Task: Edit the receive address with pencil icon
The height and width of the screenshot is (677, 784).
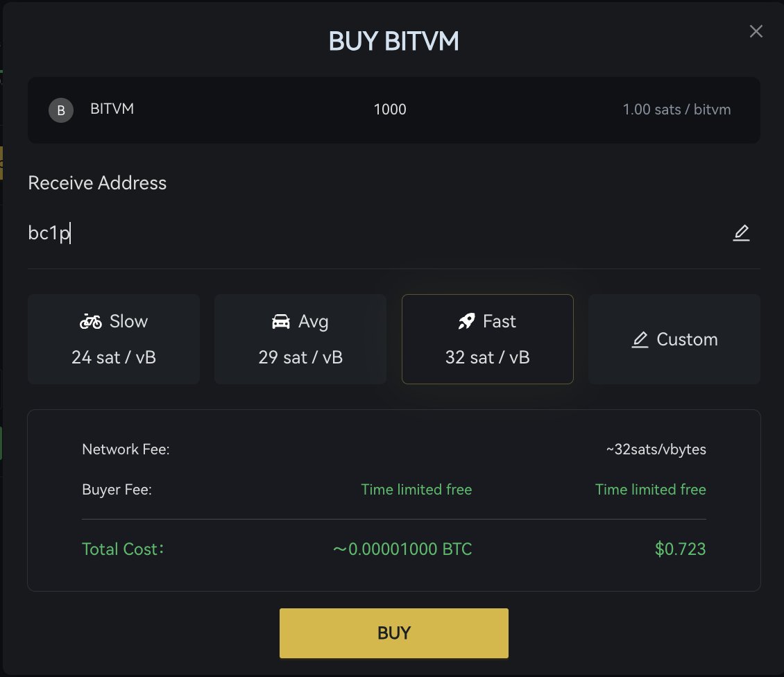Action: [x=741, y=233]
